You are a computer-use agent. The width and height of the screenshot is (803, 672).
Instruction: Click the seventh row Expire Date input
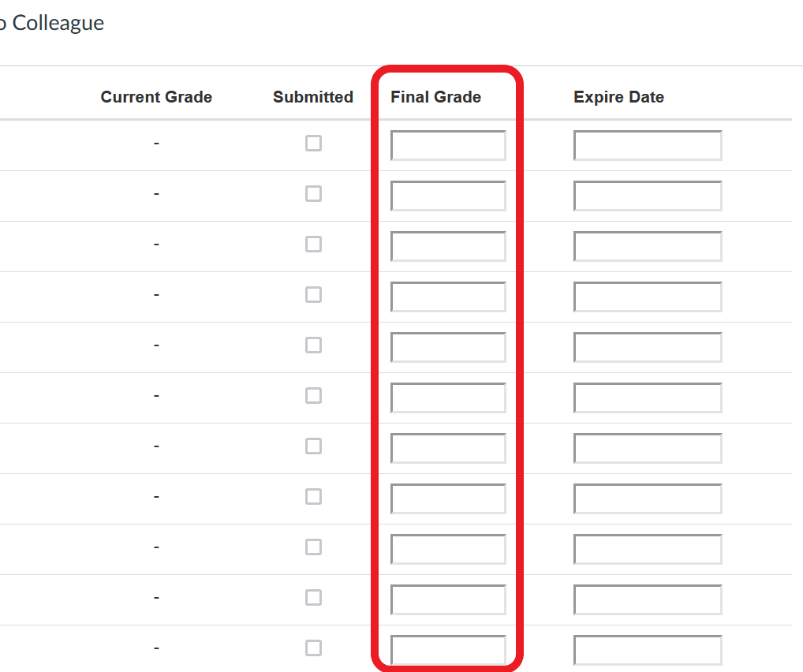(x=648, y=448)
